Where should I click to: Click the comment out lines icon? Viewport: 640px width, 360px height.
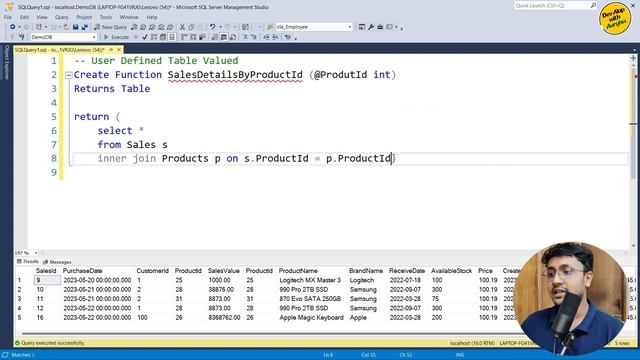click(245, 37)
